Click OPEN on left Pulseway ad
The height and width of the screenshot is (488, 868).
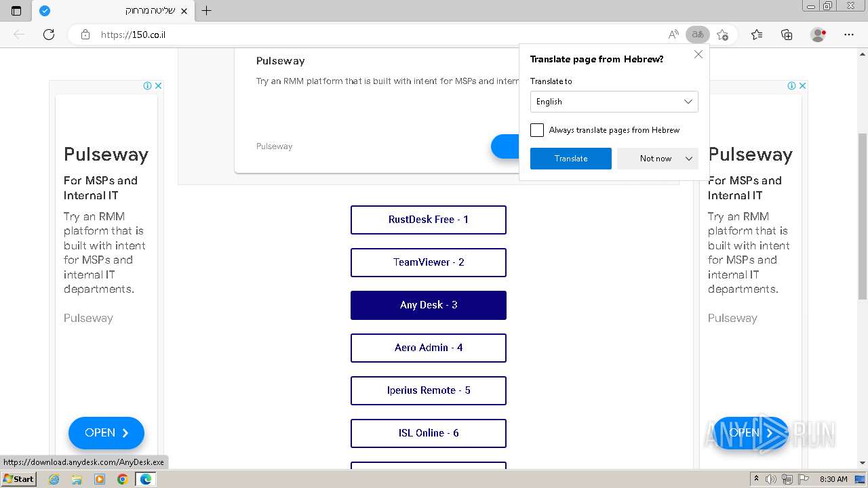click(x=106, y=433)
